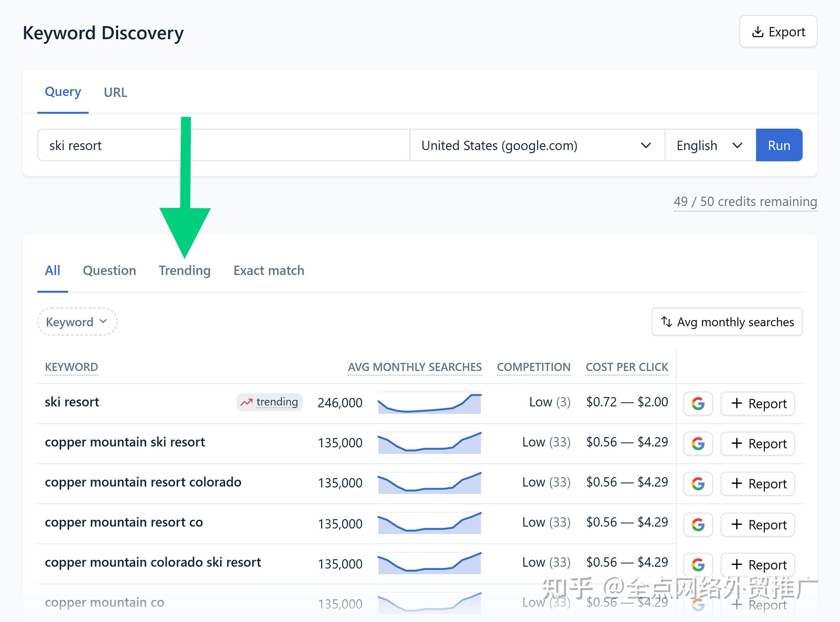Switch to the Query tab

63,92
